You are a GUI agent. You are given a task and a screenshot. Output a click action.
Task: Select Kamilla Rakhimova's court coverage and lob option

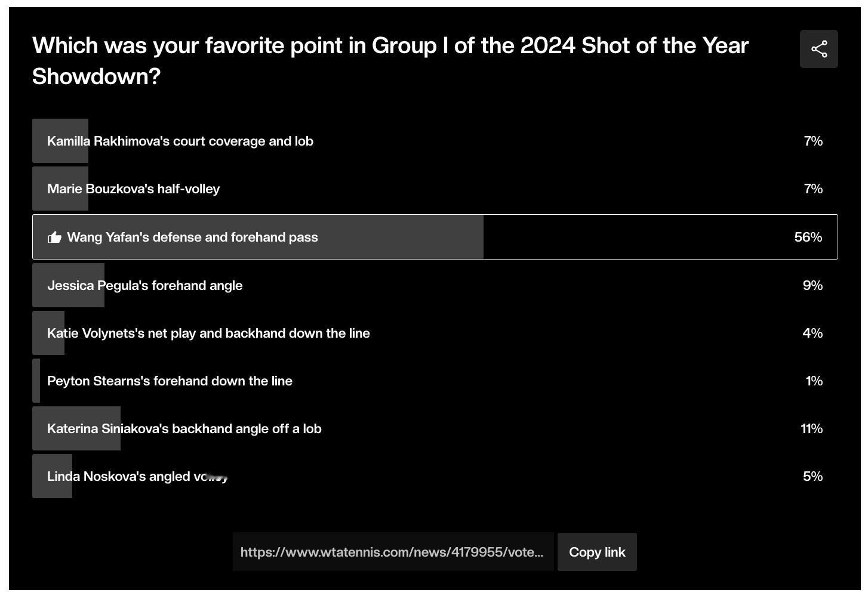(435, 141)
